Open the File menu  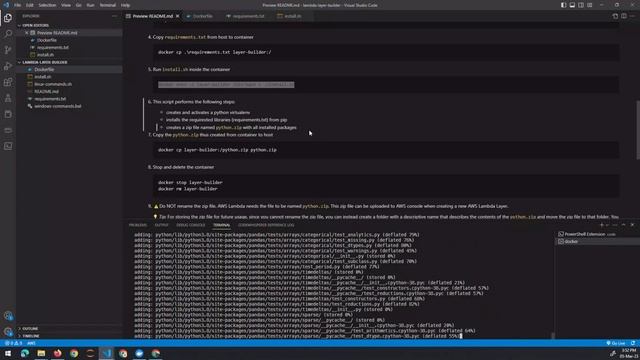[x=18, y=5]
